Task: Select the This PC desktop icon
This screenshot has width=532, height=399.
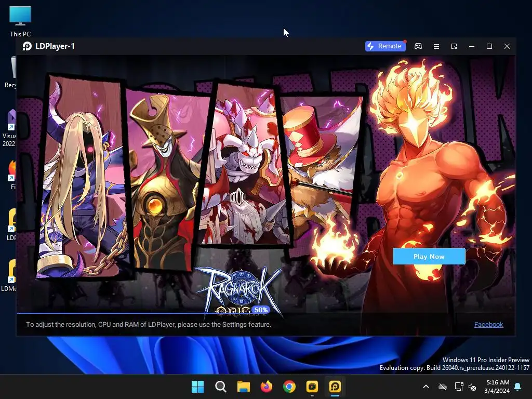Action: 20,21
